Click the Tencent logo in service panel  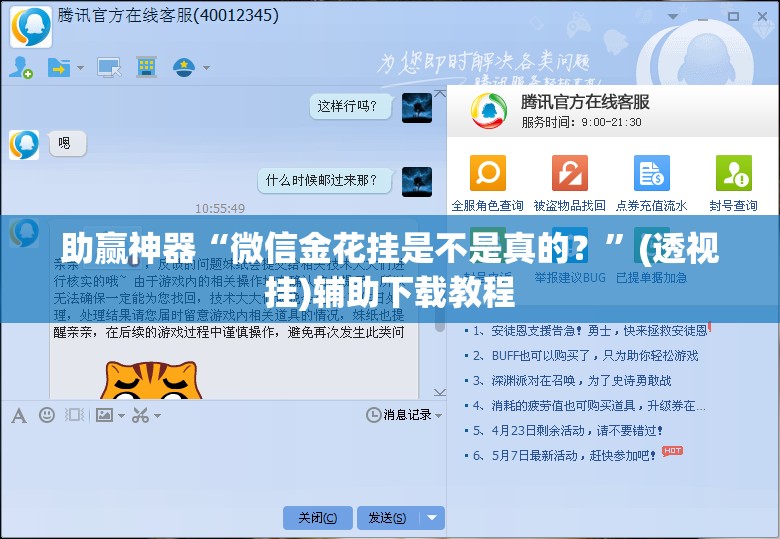click(x=489, y=110)
